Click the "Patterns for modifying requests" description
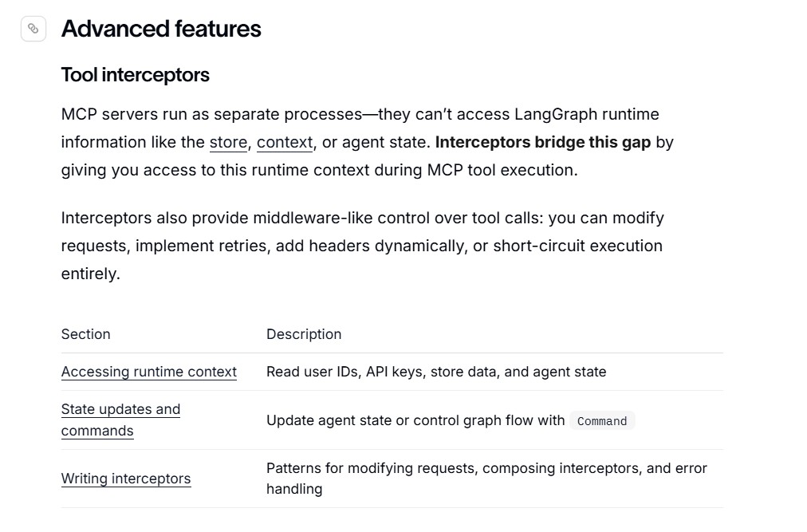This screenshot has height=532, width=807. 487,479
